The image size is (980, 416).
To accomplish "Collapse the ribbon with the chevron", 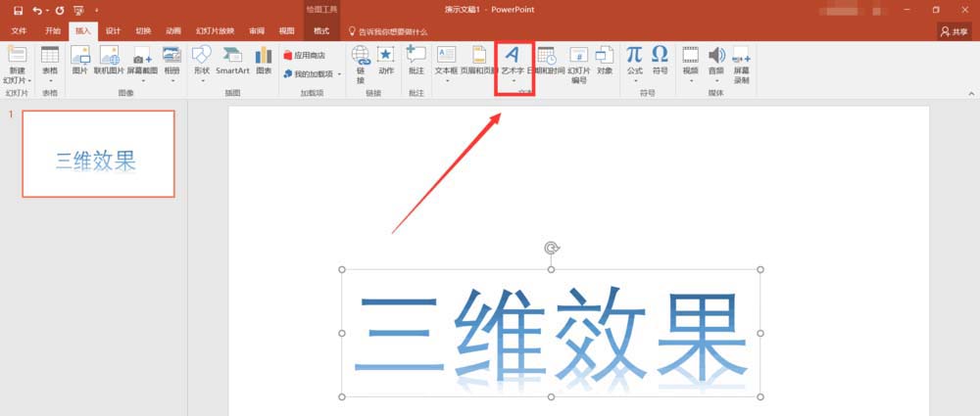I will [971, 93].
